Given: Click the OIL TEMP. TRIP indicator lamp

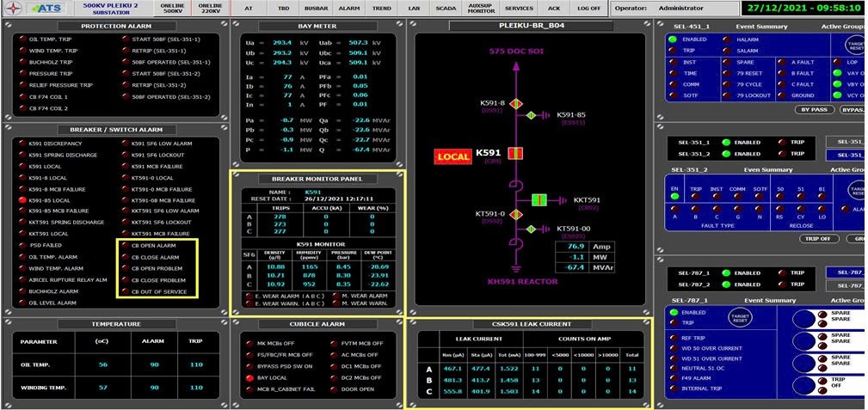Looking at the screenshot, I should click(22, 40).
